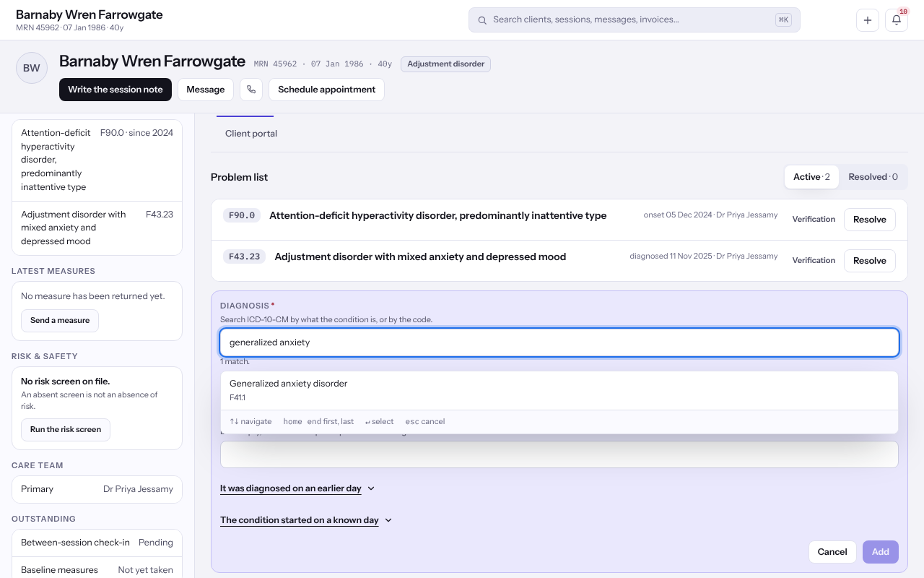The height and width of the screenshot is (578, 924).
Task: Click the Primary Dr Priya Jessamy row
Action: tap(97, 489)
